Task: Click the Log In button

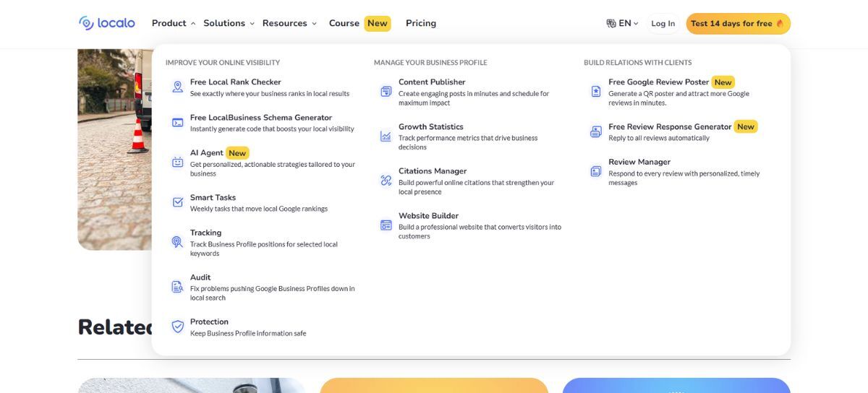Action: point(663,23)
